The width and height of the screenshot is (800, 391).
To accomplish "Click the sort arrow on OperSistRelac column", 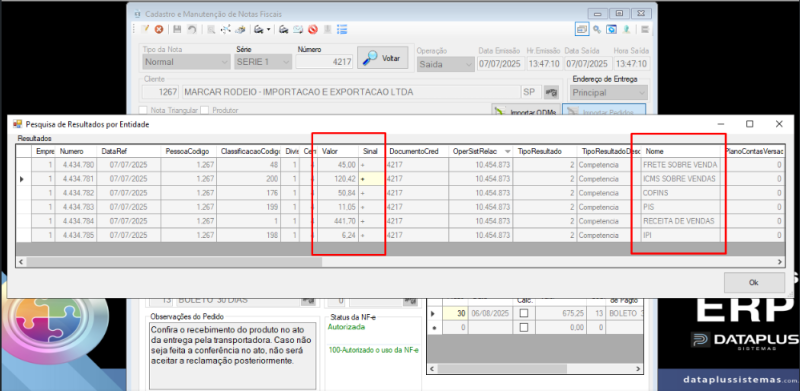I will pos(507,152).
